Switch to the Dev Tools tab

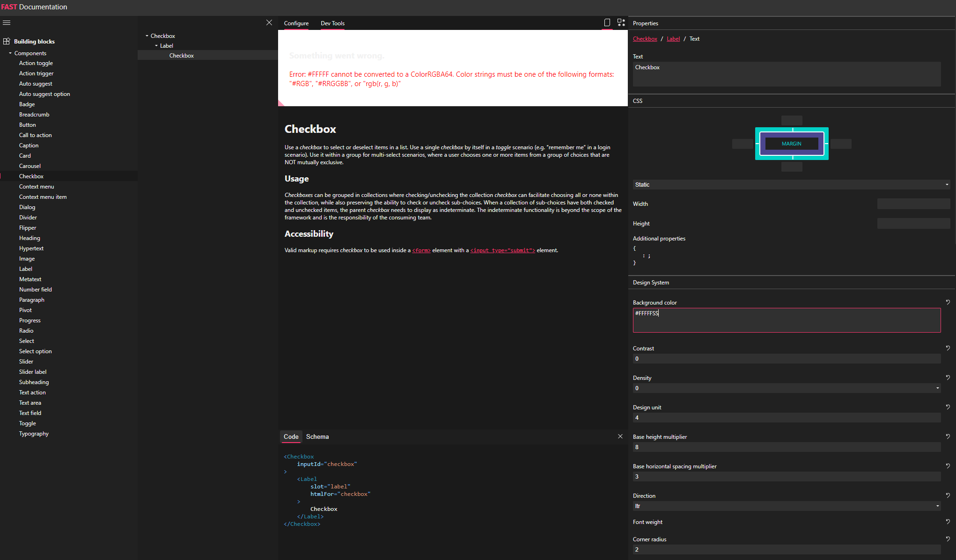(332, 23)
